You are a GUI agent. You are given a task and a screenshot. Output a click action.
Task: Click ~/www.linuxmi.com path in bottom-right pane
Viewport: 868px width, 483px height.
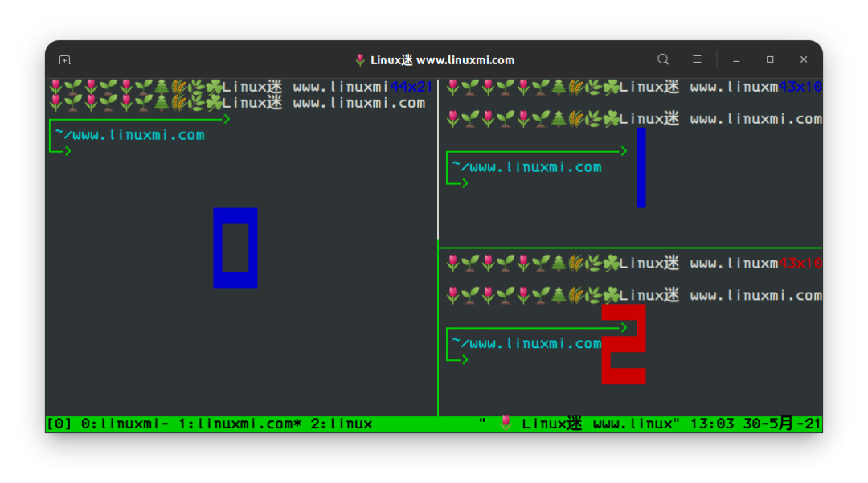(526, 344)
